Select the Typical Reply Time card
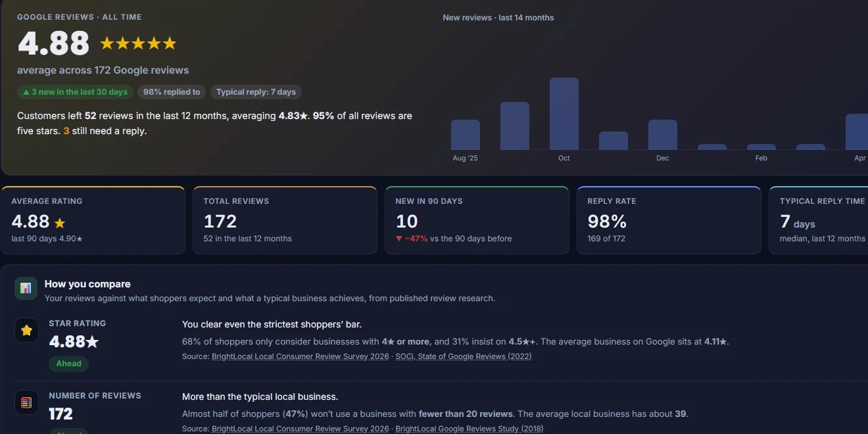Image resolution: width=868 pixels, height=434 pixels. (x=819, y=220)
